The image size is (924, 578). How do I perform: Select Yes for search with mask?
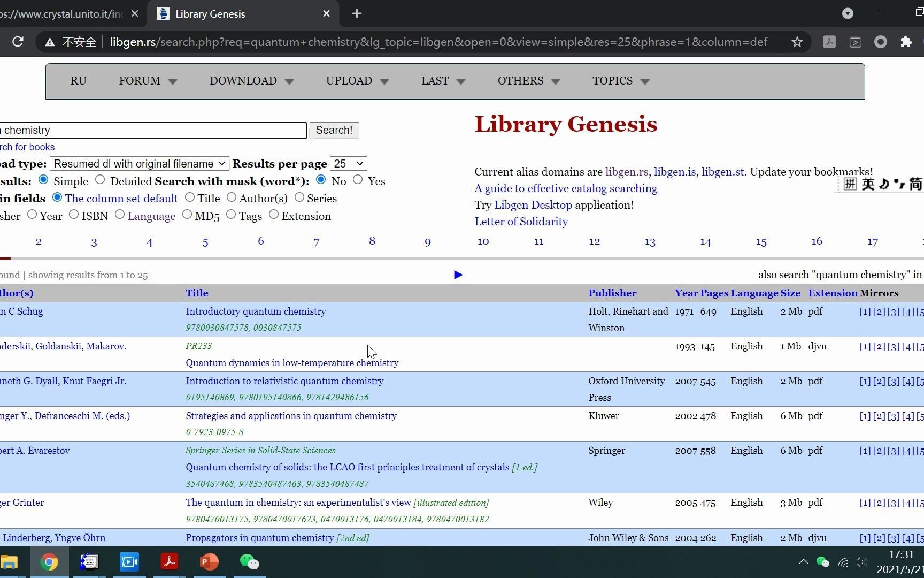pos(358,180)
